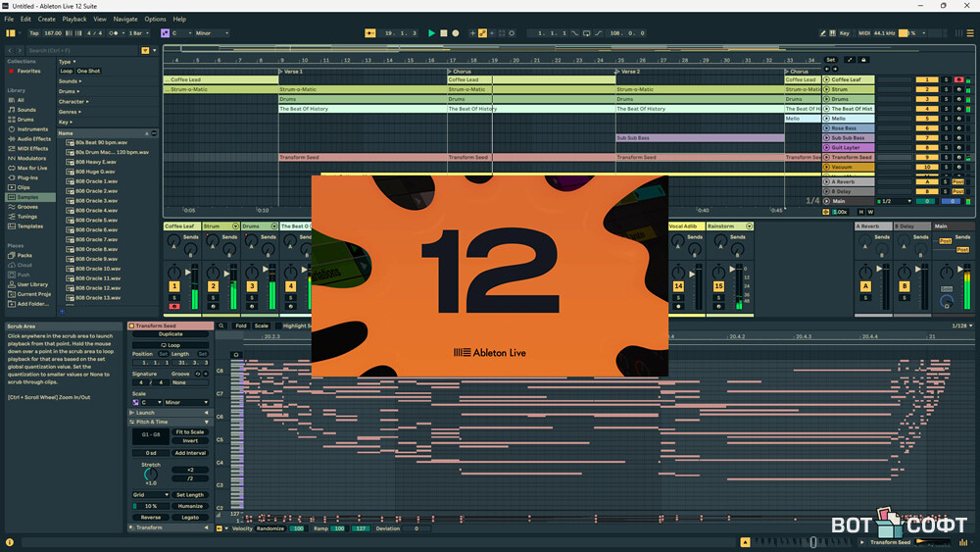The image size is (980, 552).
Task: Expand the Launch section in clip view
Action: [x=144, y=413]
